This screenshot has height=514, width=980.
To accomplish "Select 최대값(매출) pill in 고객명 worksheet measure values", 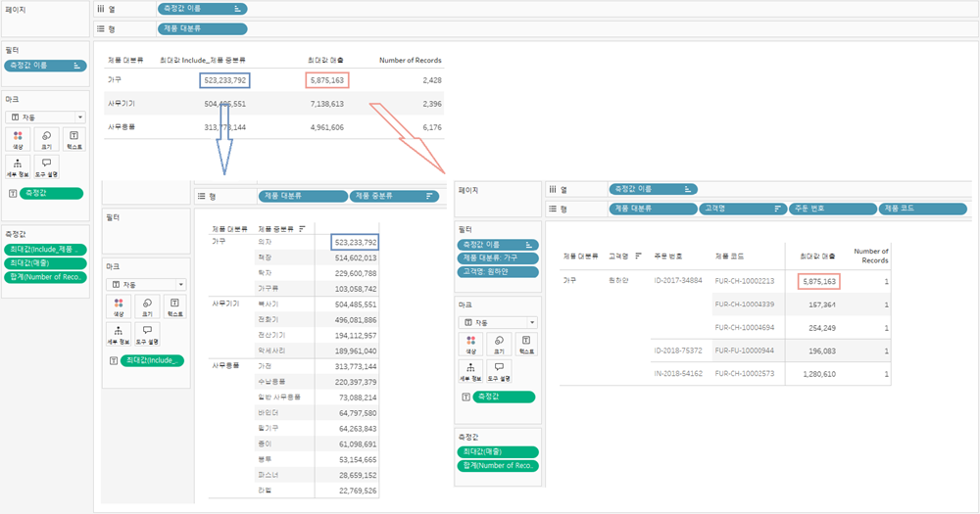I will click(498, 451).
